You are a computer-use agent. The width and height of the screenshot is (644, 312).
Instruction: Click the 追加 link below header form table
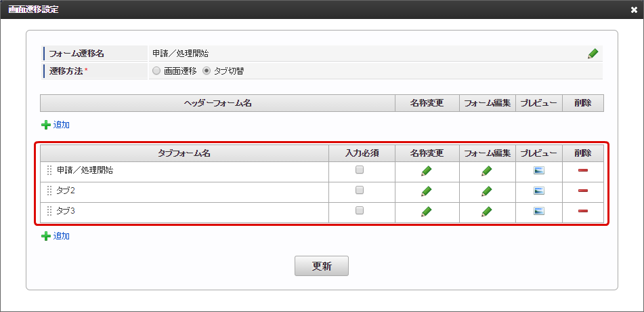(x=61, y=125)
